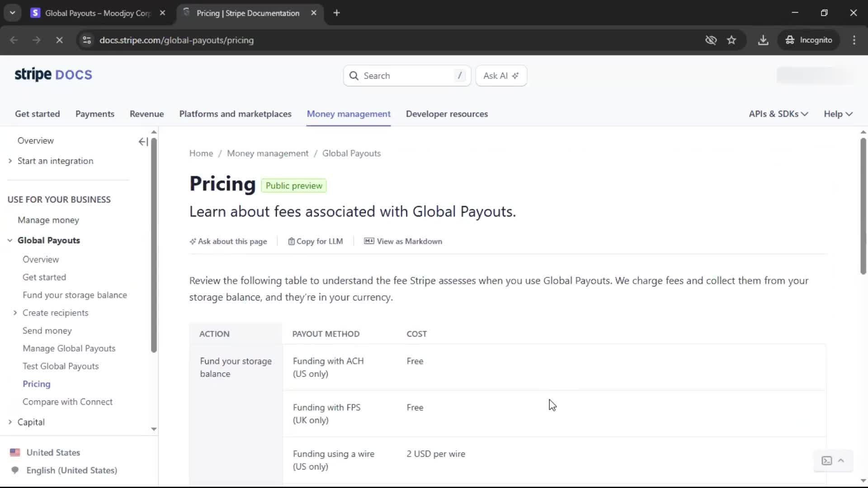Screen dimensions: 868x488
Task: Expand Create recipients in the sidebar
Action: 15,313
